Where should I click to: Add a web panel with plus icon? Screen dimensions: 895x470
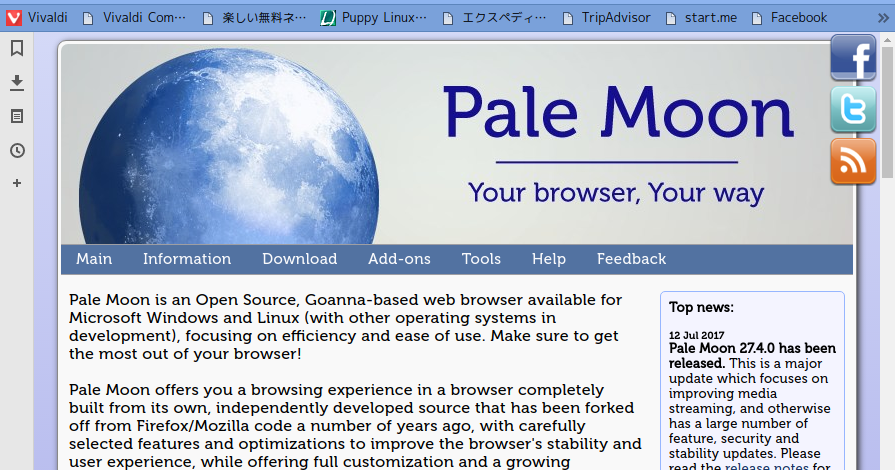(x=17, y=183)
